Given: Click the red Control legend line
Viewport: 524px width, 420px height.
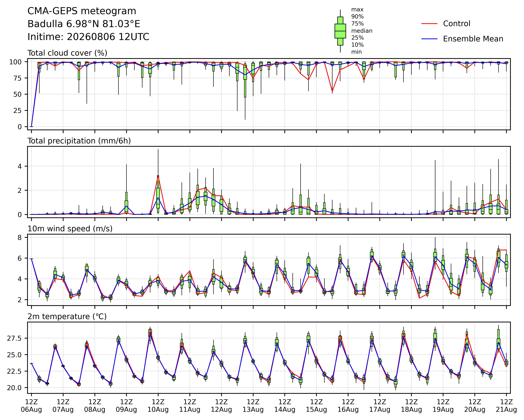Looking at the screenshot, I should pos(429,24).
